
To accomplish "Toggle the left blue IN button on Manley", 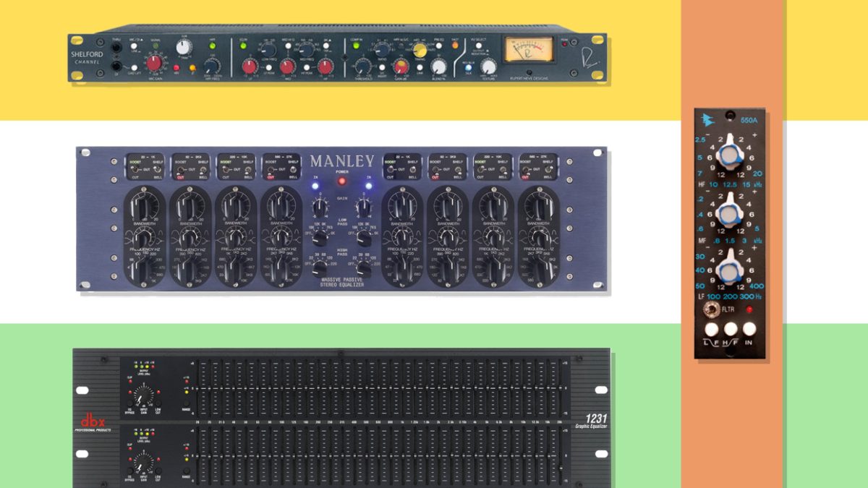I will [x=315, y=186].
